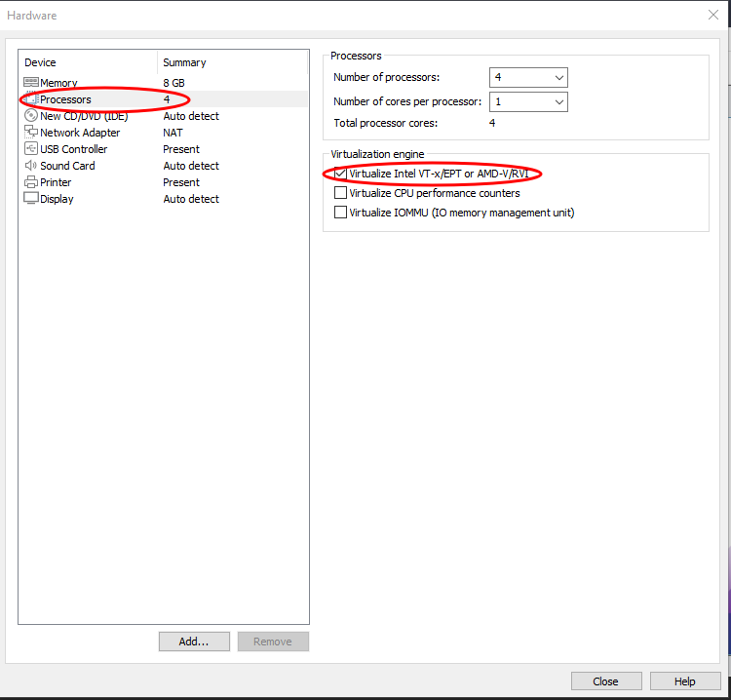Select the Printer device row
The width and height of the screenshot is (731, 700).
[56, 182]
